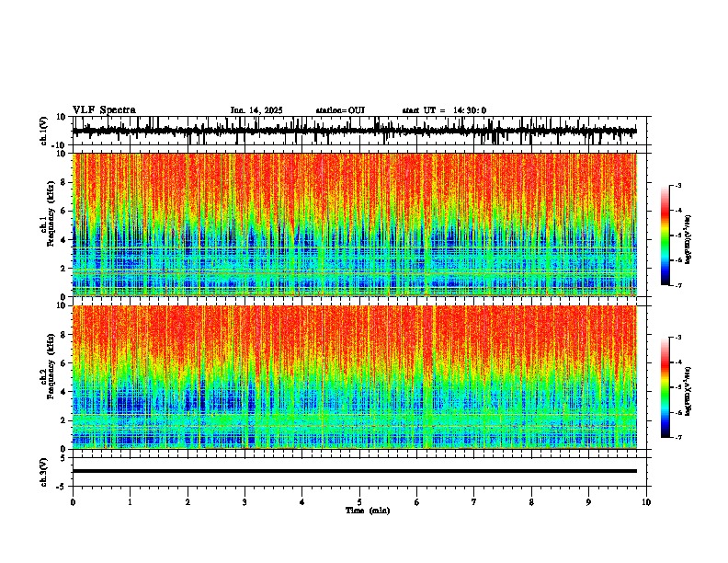This screenshot has width=728, height=563.
Task: Click the time axis tick label "5"
Action: pyautogui.click(x=359, y=502)
